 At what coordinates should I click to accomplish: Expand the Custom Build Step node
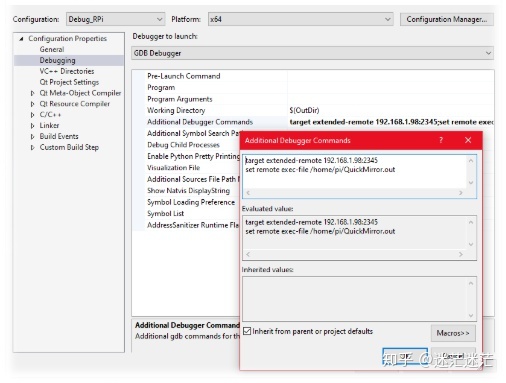32,147
